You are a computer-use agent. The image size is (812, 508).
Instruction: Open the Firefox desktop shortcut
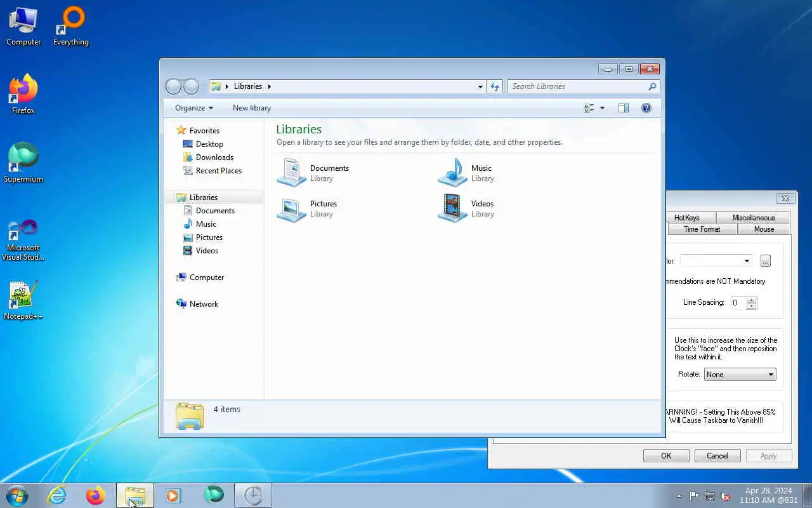tap(23, 95)
